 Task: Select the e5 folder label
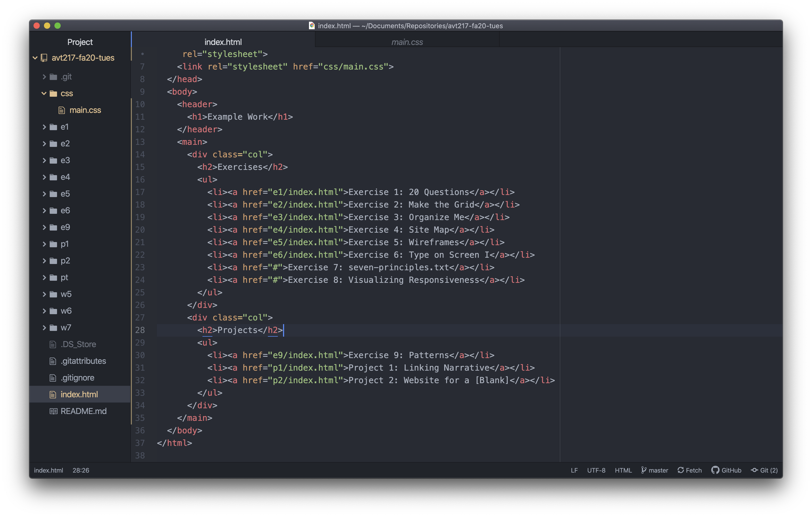(x=65, y=194)
